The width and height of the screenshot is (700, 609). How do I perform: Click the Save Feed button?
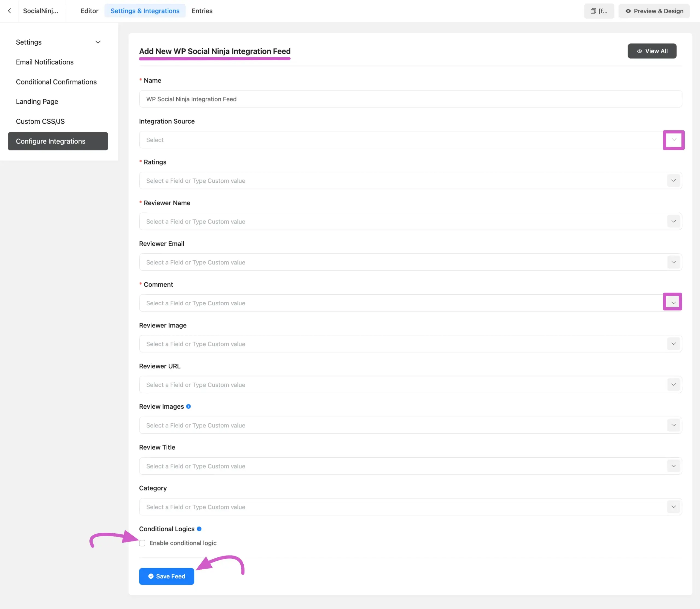(x=166, y=576)
